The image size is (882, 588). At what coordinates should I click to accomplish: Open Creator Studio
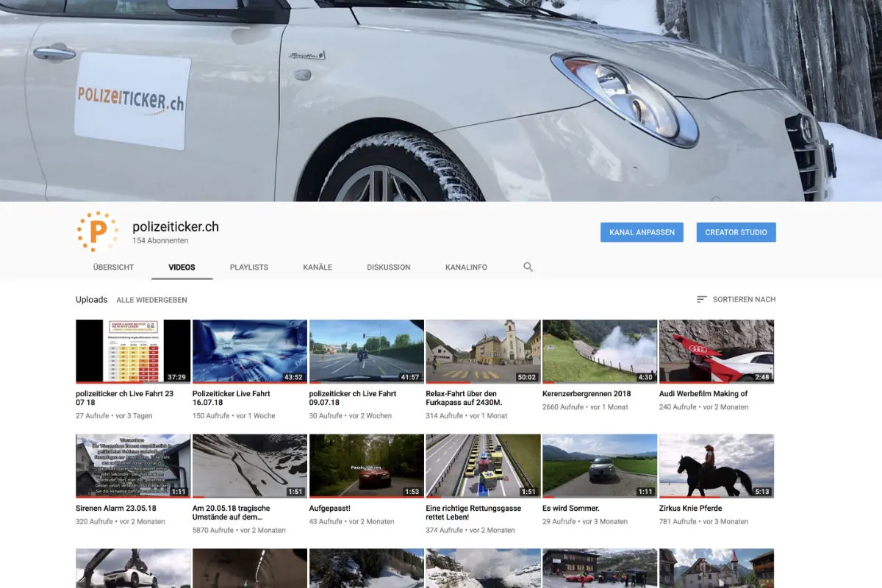click(x=736, y=232)
